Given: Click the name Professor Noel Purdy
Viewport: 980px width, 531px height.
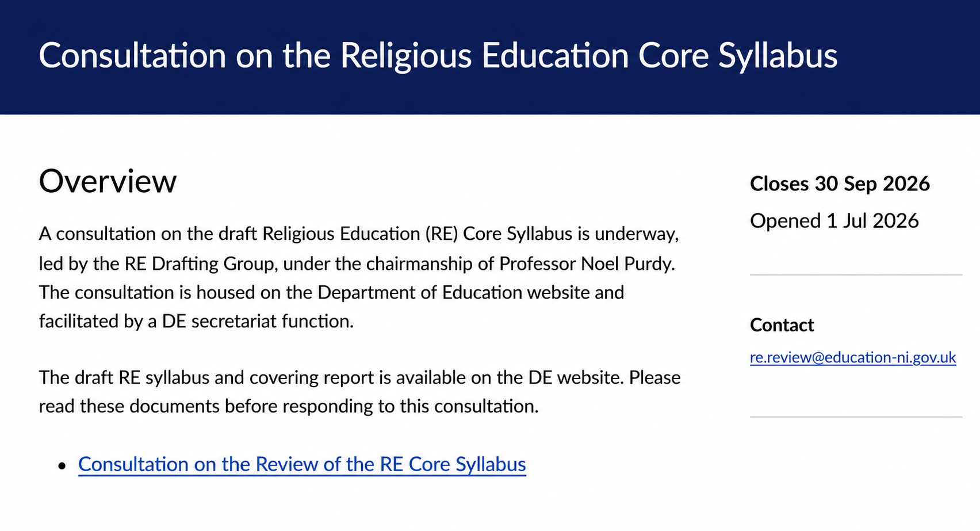Looking at the screenshot, I should (586, 263).
